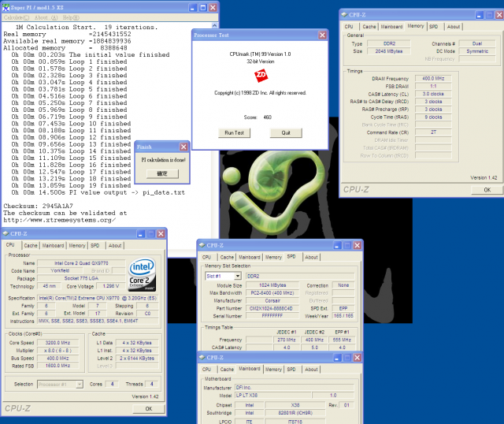Image resolution: width=504 pixels, height=424 pixels.
Task: Close the Super PI window
Action: coord(213,7)
